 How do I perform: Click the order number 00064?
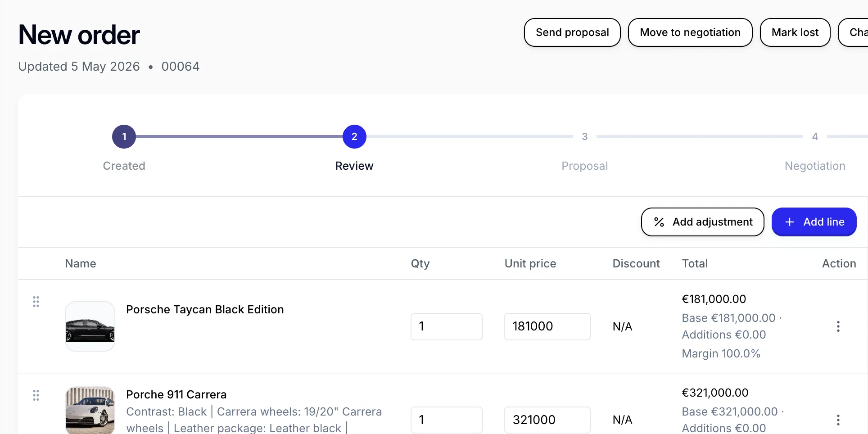click(x=181, y=67)
